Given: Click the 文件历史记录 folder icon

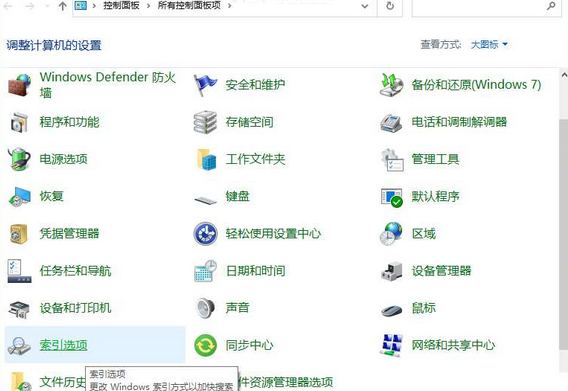Looking at the screenshot, I should (x=20, y=381).
